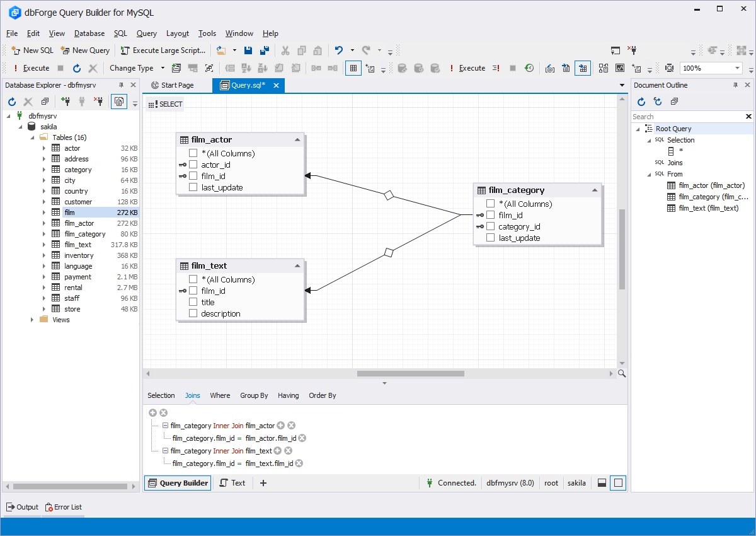
Task: Switch to the Where tab
Action: coord(220,395)
